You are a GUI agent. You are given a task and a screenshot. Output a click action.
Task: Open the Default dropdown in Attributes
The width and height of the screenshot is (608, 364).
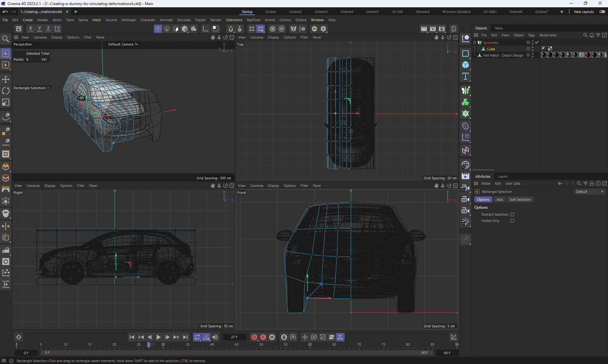(590, 192)
